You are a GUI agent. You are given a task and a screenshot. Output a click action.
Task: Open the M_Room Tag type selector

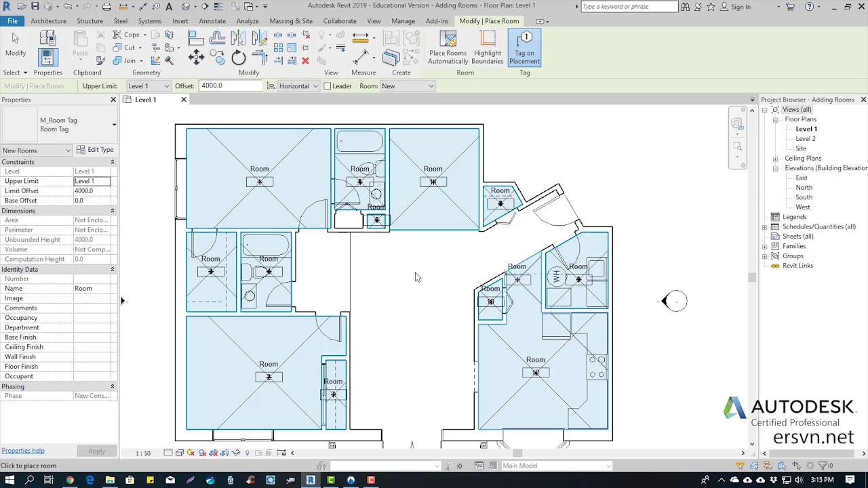[59, 125]
